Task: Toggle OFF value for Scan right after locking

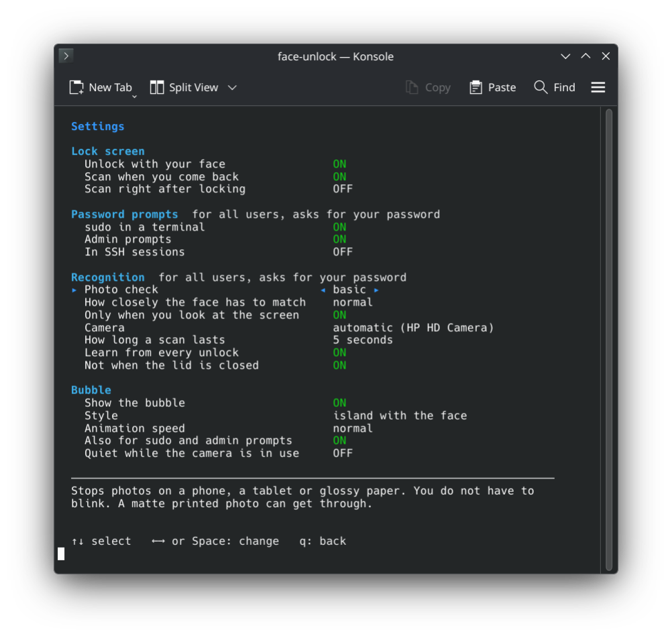Action: tap(343, 189)
